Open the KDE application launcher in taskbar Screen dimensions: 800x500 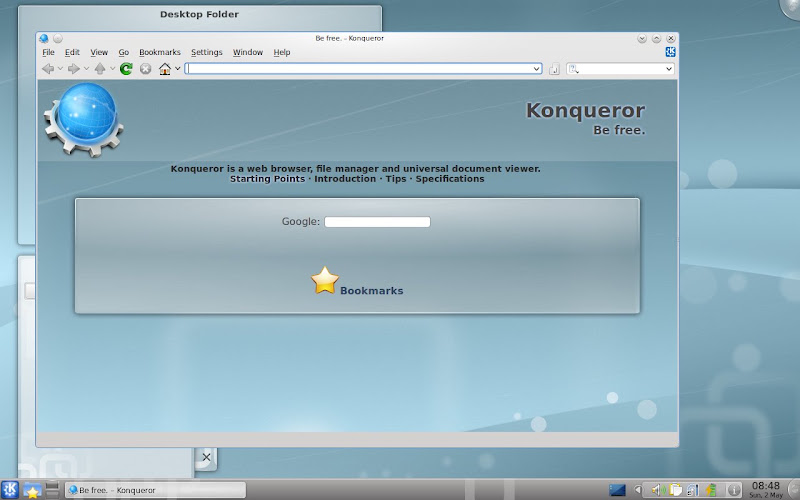(10, 490)
